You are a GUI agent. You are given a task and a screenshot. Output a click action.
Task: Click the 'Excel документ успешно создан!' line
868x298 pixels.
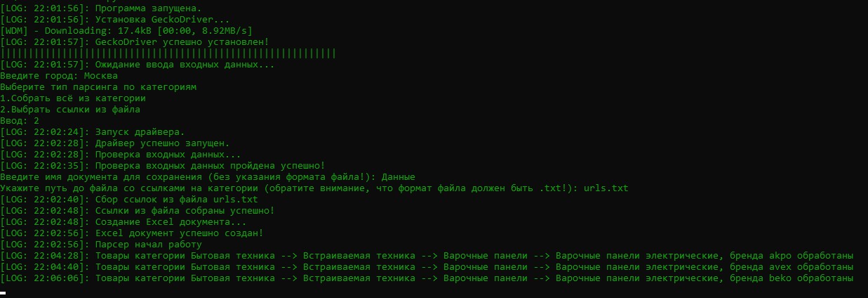pos(179,233)
